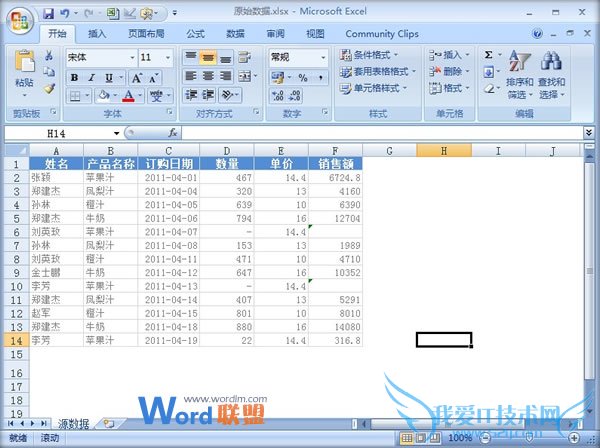Image resolution: width=600 pixels, height=448 pixels.
Task: Click the Paste clipboard icon
Action: (x=24, y=61)
